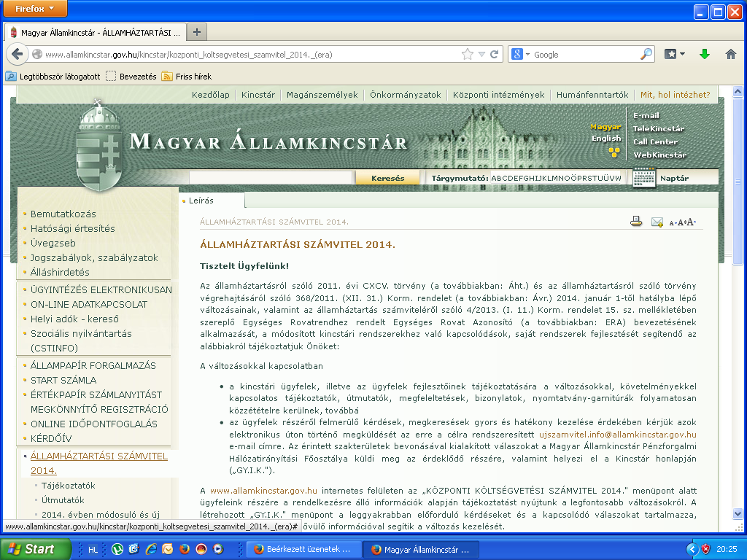Open the Windows Start button

[x=35, y=549]
